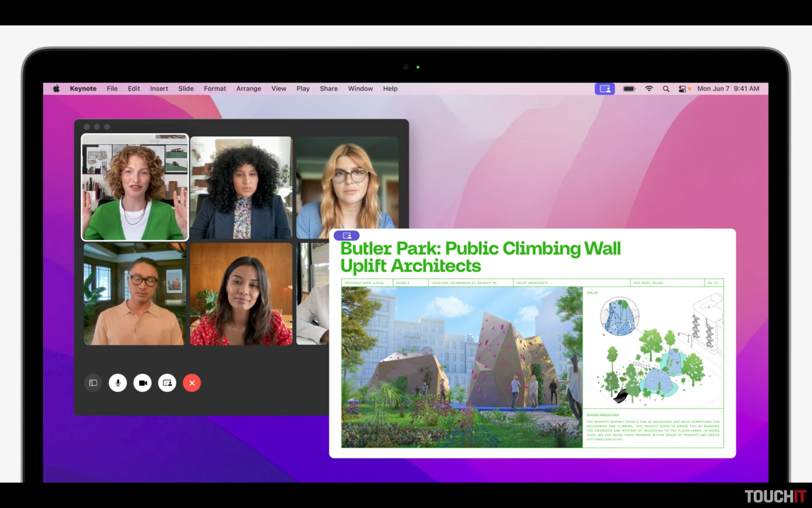Open the Arrange menu

coord(249,89)
